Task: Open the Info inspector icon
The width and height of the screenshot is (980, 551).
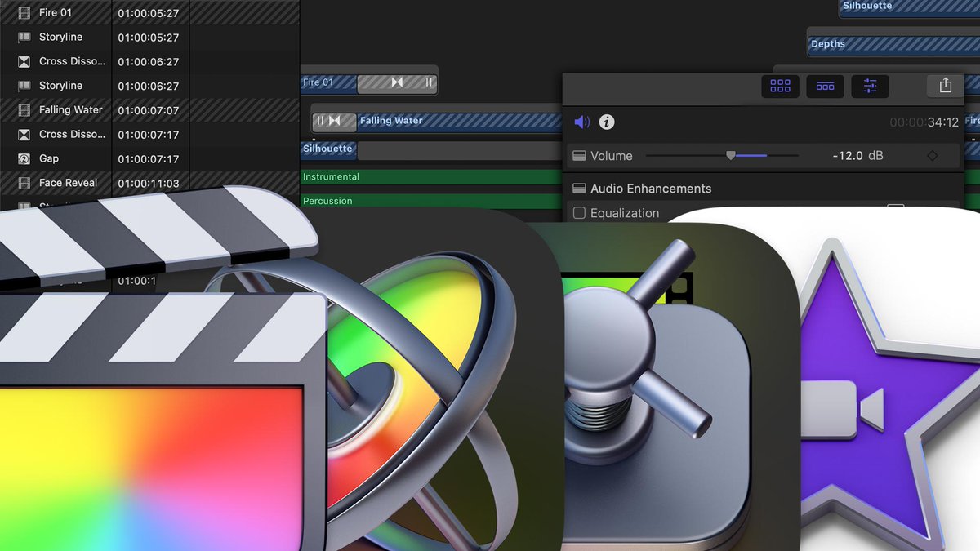Action: pyautogui.click(x=607, y=122)
